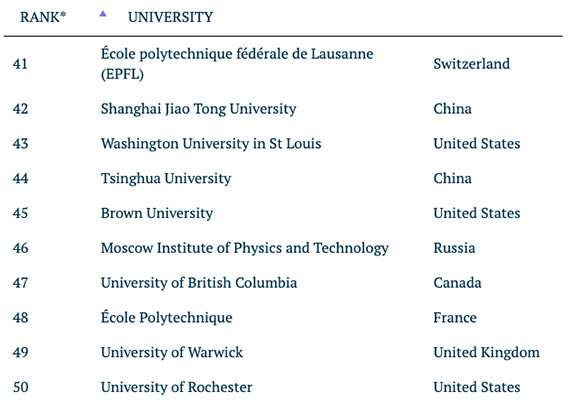Open Shanghai Jiao Tong University link
This screenshot has width=570, height=403.
pos(198,109)
